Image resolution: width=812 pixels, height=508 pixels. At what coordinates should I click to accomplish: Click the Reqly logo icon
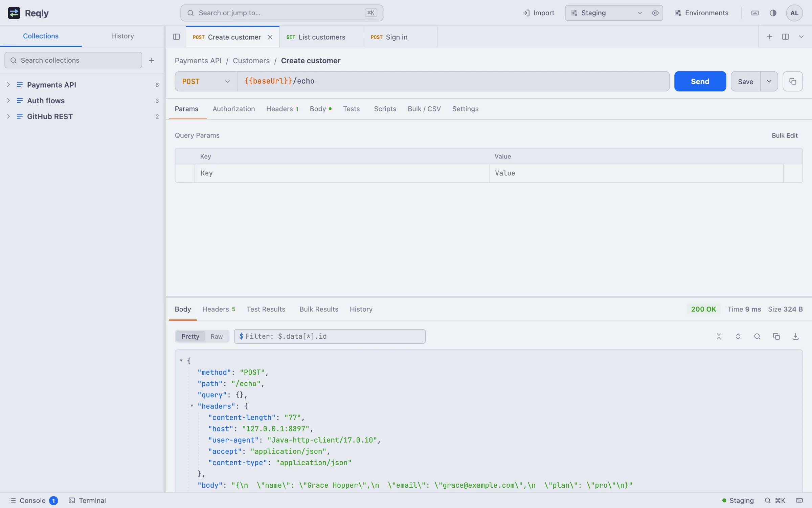(14, 13)
